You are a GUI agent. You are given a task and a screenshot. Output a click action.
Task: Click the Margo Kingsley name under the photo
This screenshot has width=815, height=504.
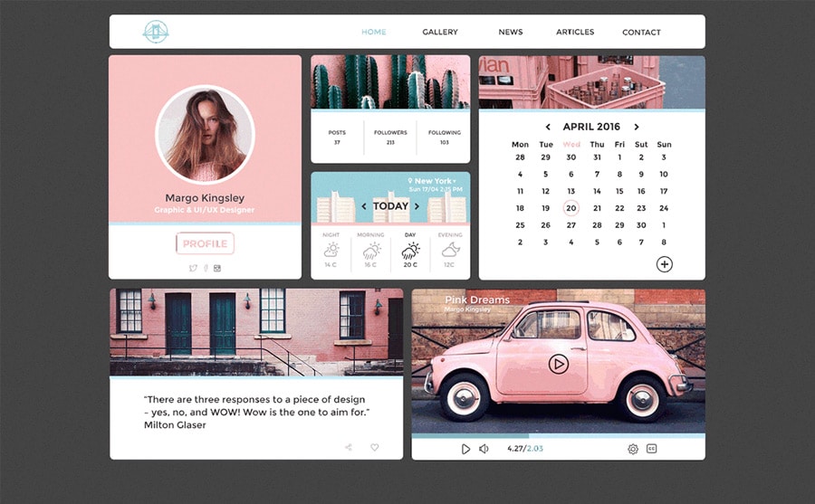tap(205, 198)
